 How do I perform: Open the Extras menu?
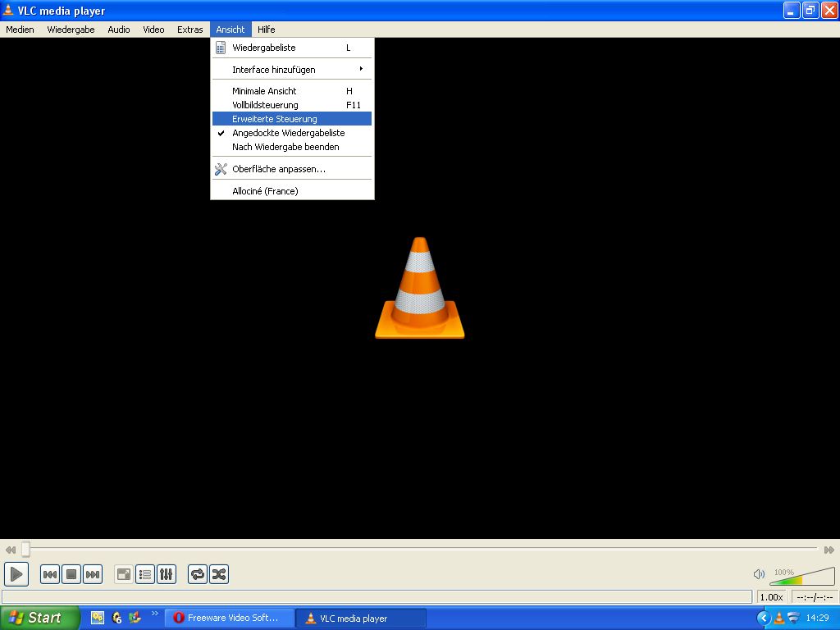[189, 30]
